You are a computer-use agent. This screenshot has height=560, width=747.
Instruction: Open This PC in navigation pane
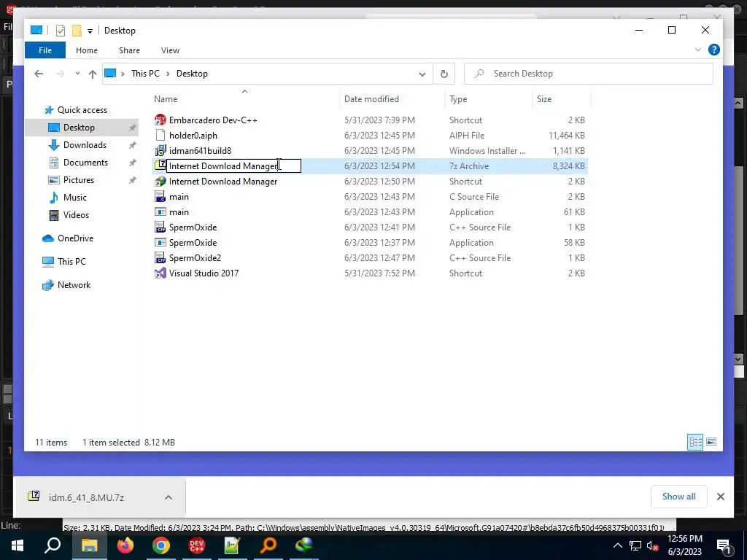71,262
